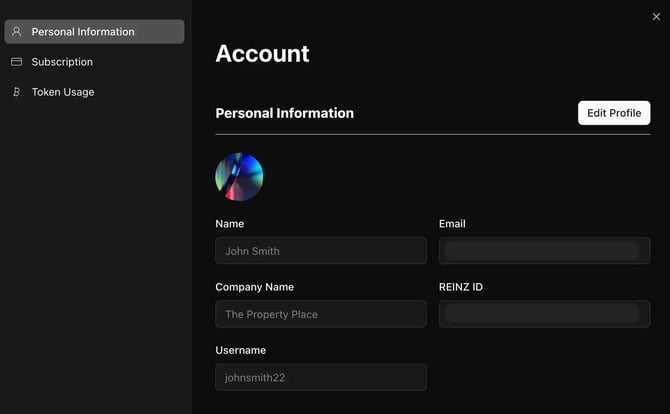The height and width of the screenshot is (414, 670).
Task: Click the Username label
Action: [x=240, y=350]
